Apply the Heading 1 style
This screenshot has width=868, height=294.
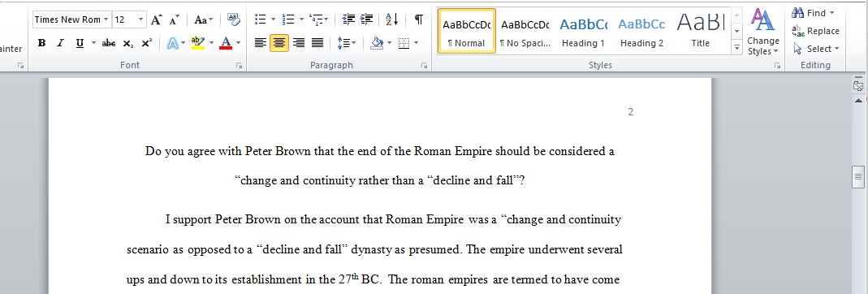pos(583,31)
